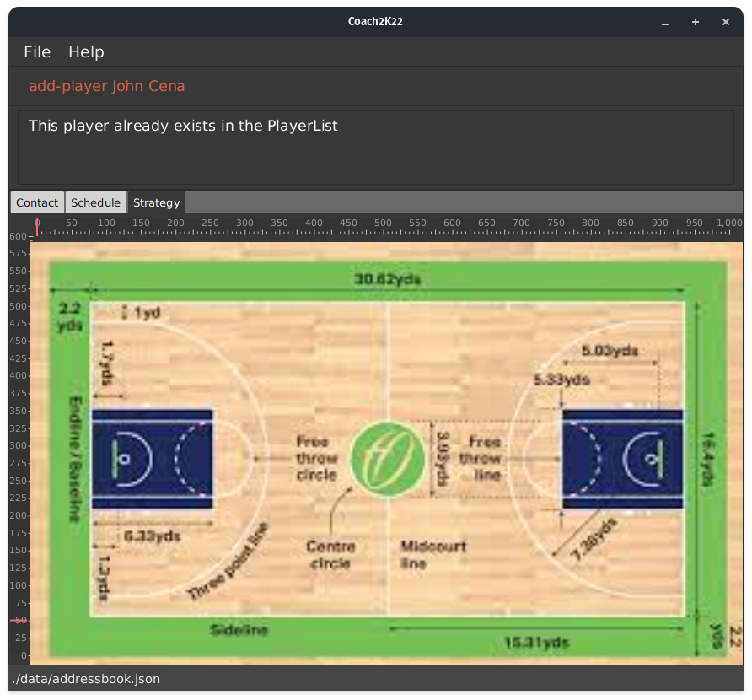Image resolution: width=752 pixels, height=700 pixels.
Task: Click the red marker on the horizontal ruler
Action: (37, 227)
